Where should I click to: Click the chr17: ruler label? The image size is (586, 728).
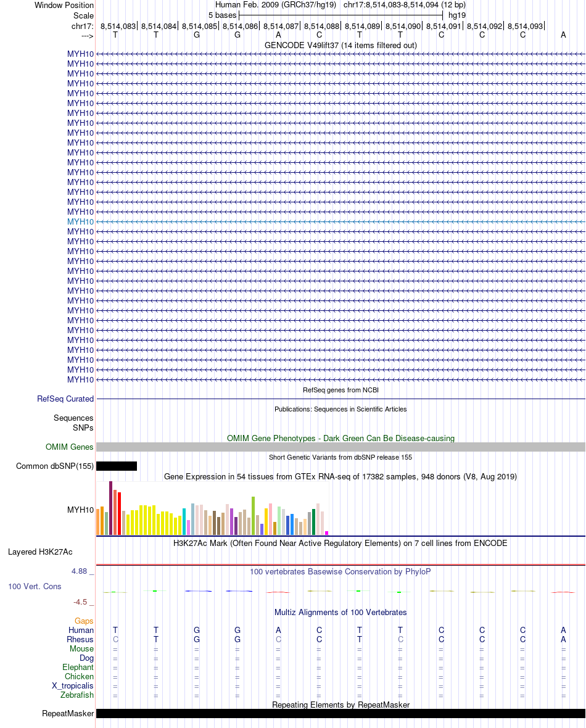[x=83, y=27]
